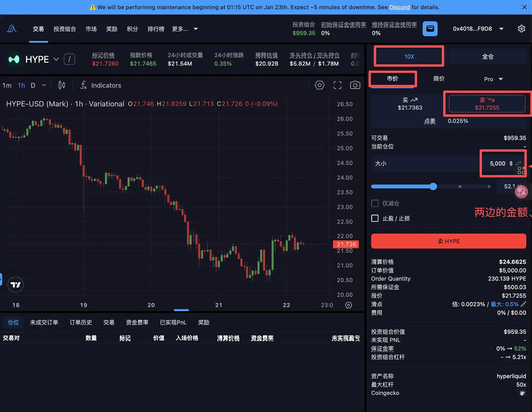The image size is (532, 412).
Task: Edit max slippage pencil icon
Action: point(524,304)
